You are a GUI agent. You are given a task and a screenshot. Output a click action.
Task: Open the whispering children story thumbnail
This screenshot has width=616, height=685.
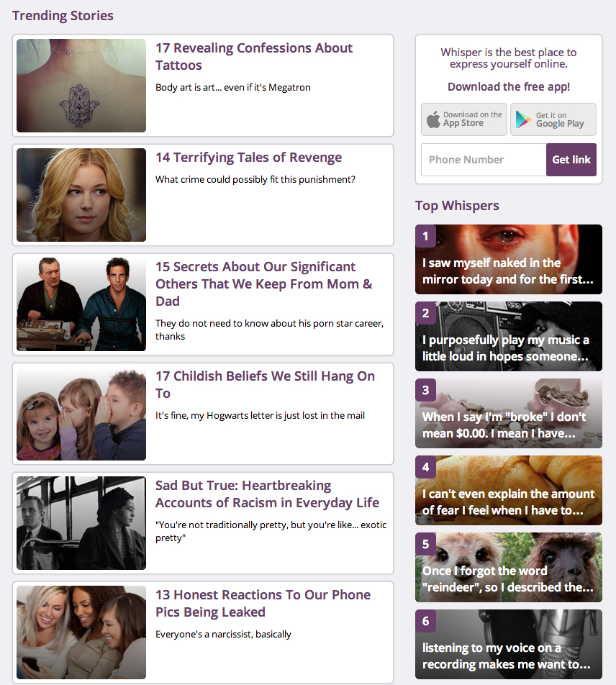[x=81, y=414]
